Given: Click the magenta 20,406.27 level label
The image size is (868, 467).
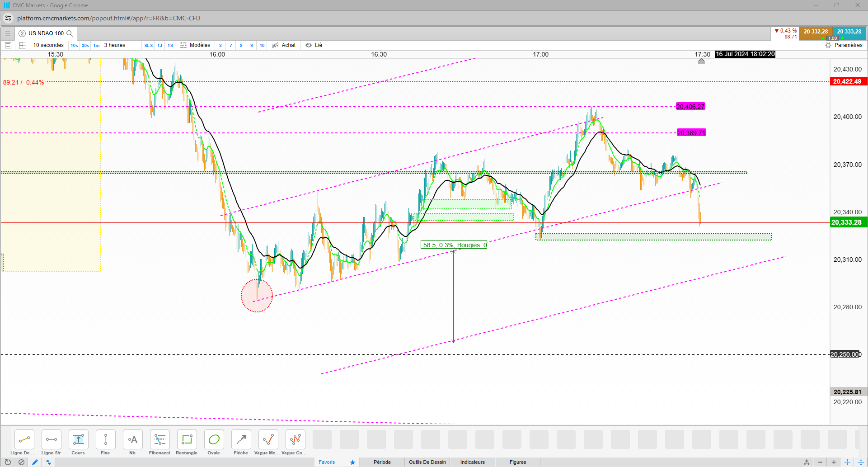Looking at the screenshot, I should coord(690,107).
